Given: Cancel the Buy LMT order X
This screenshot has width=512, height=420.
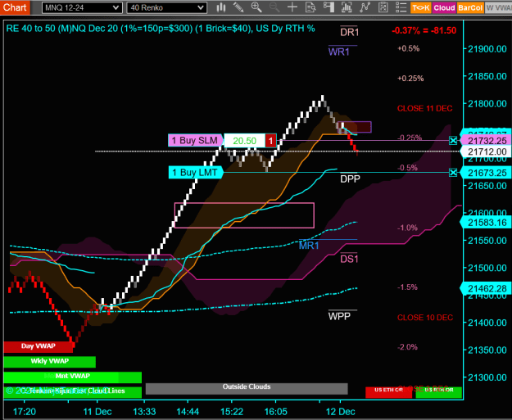Looking at the screenshot, I should [453, 173].
